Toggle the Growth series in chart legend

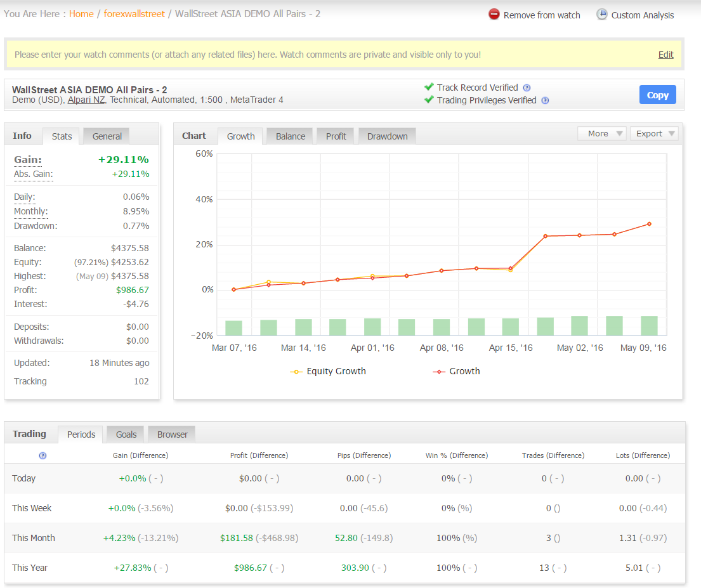456,371
